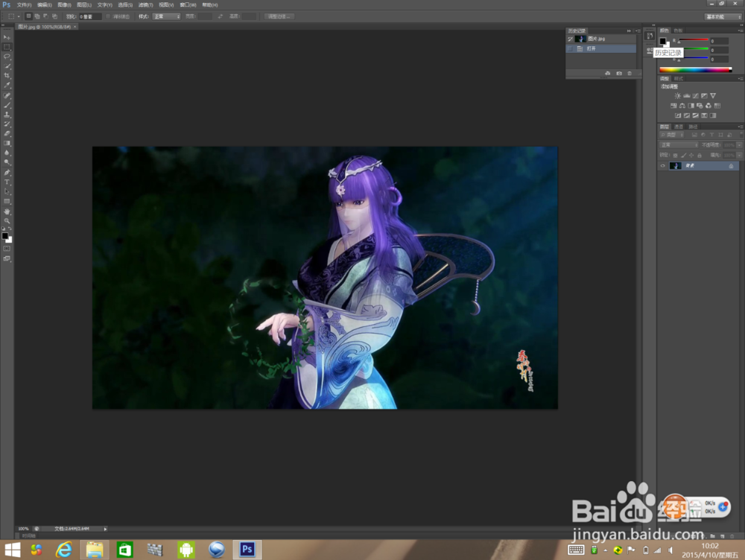The height and width of the screenshot is (560, 745).
Task: Set history brush source for snapshot 图片.jpg
Action: click(x=570, y=39)
